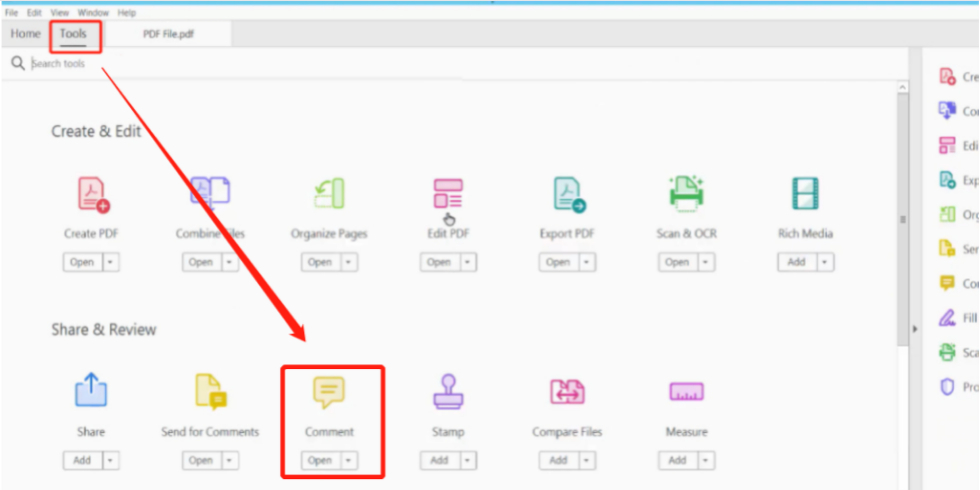The image size is (980, 490).
Task: Open the PDF File.pdf document tab
Action: pos(171,34)
